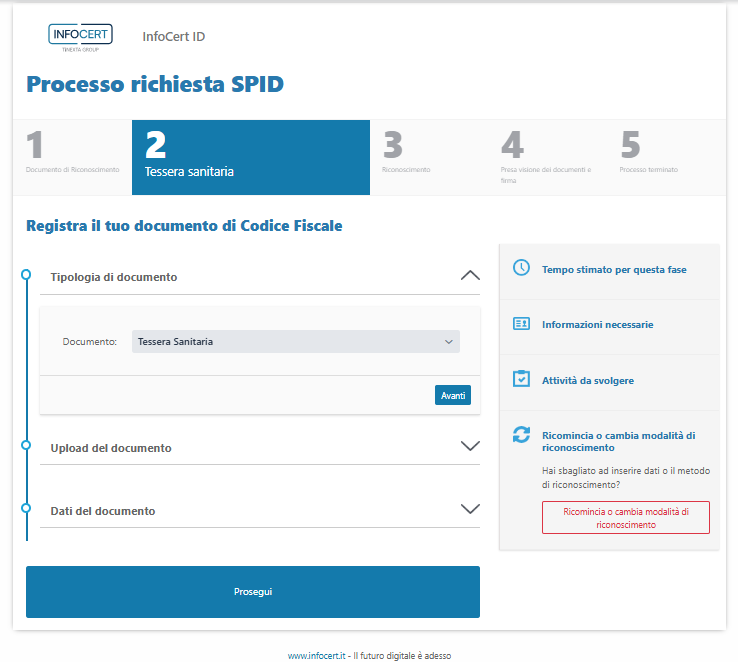Expand the Upload del documento section

470,446
